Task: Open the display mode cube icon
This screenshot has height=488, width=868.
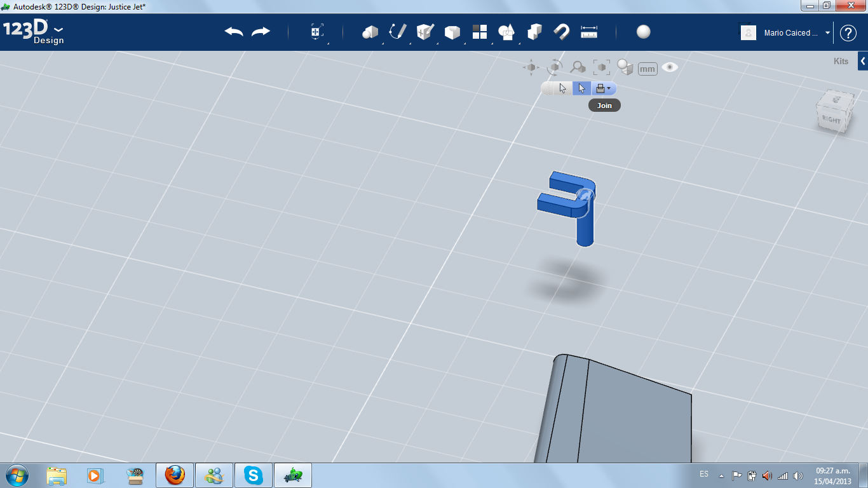Action: click(625, 67)
